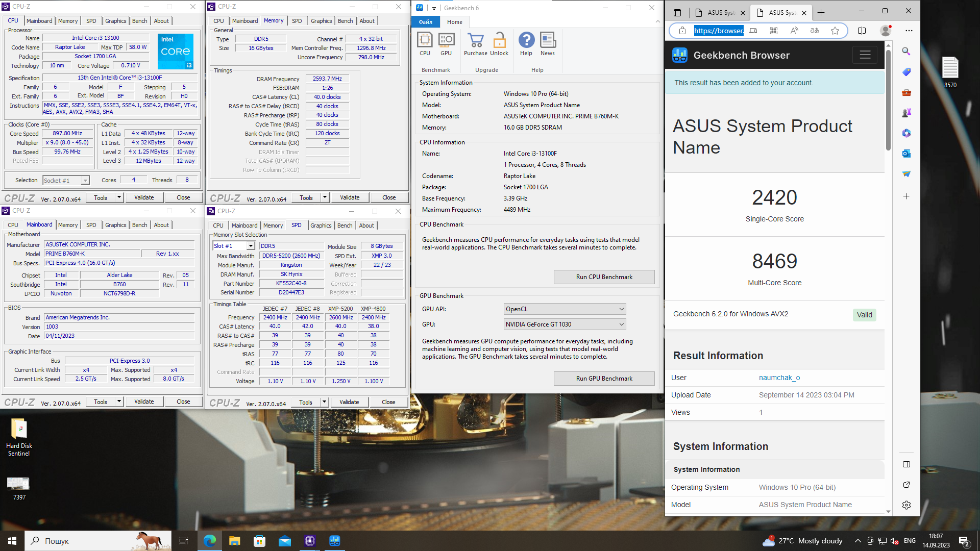Expand Tools arrow in Mainboard CPU-Z window
Viewport: 980px width, 551px height.
click(119, 402)
